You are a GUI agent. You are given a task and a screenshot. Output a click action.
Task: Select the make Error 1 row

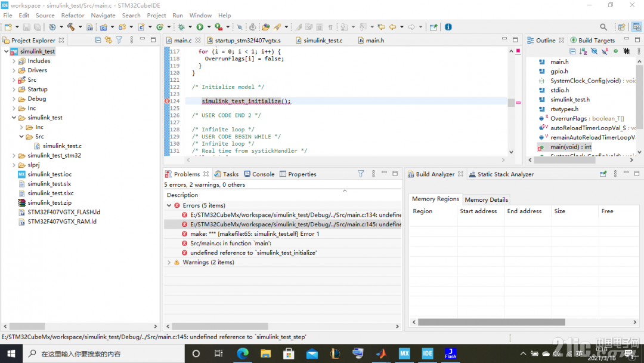[283, 233]
